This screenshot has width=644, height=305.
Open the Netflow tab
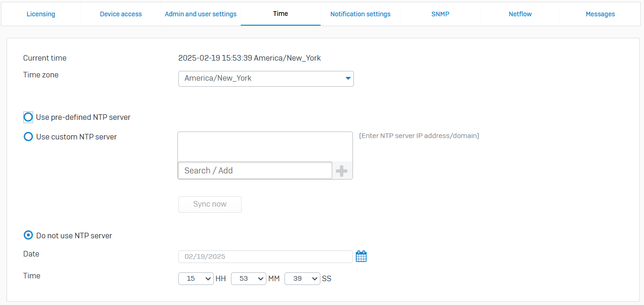point(520,14)
